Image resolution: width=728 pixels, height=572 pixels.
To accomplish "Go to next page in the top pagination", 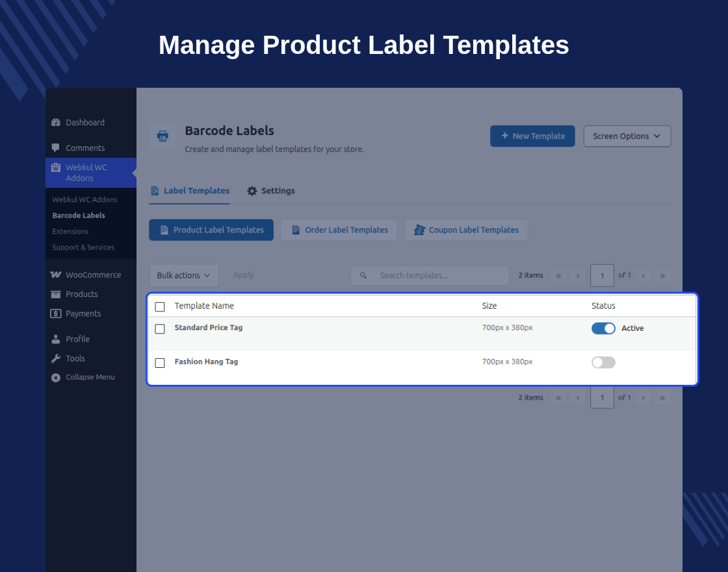I will pyautogui.click(x=643, y=276).
